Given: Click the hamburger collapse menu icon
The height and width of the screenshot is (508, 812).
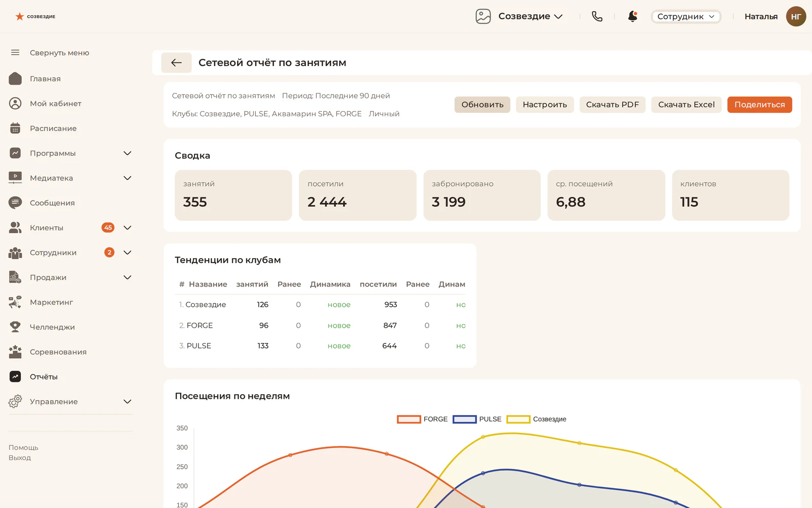Looking at the screenshot, I should pyautogui.click(x=15, y=52).
